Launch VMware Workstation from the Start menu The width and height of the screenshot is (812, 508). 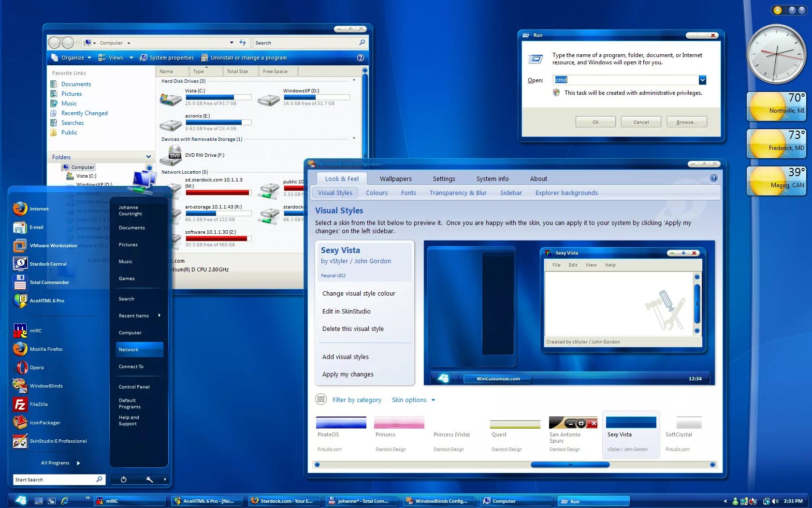coord(45,246)
